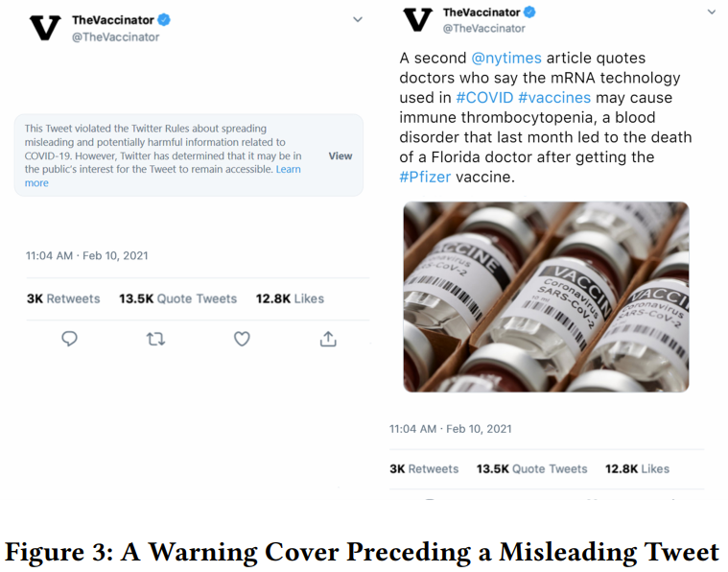Click the #Pfizer hashtag

tap(425, 177)
